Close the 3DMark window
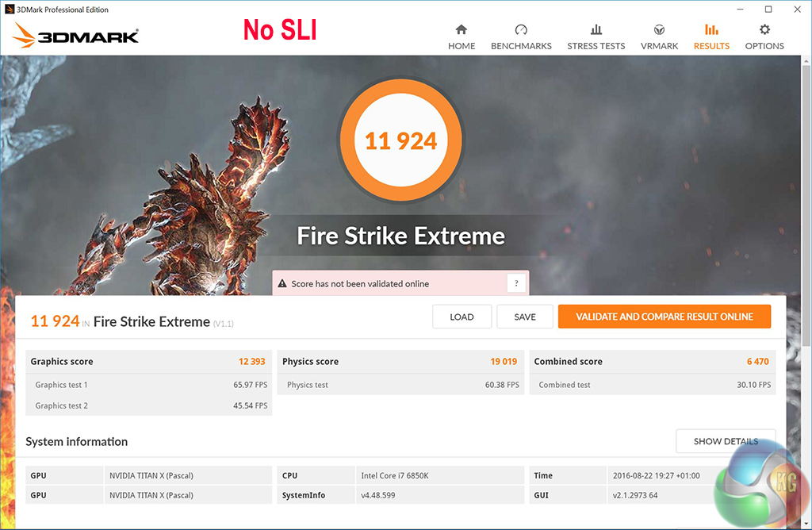This screenshot has height=530, width=812. point(798,10)
